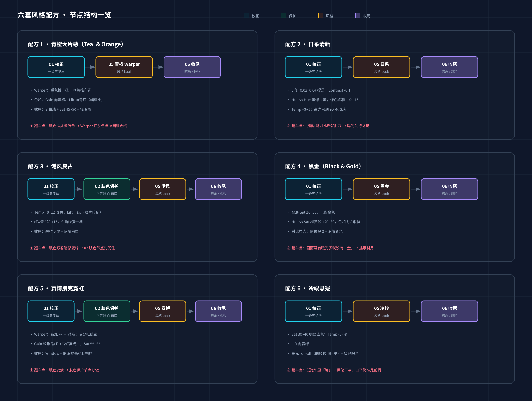Click the 六套风格配方 page title
Screen dimensions: 532x401
38,15
